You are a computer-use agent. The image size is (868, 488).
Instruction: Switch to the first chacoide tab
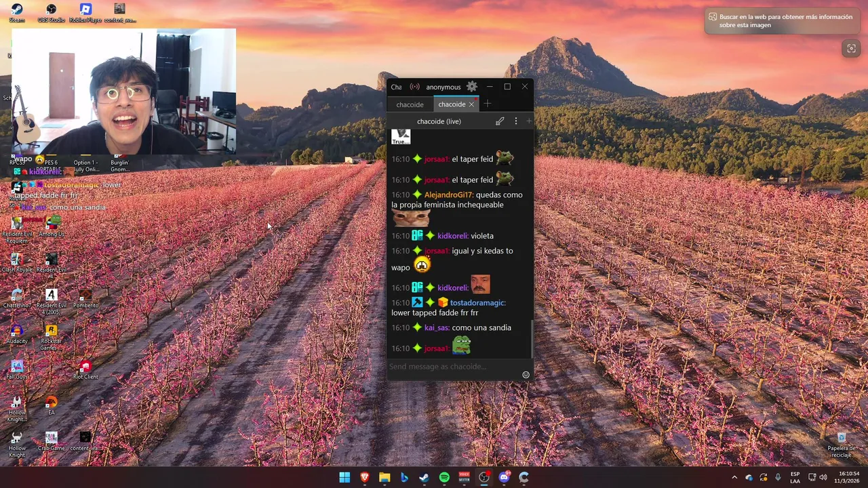click(410, 104)
